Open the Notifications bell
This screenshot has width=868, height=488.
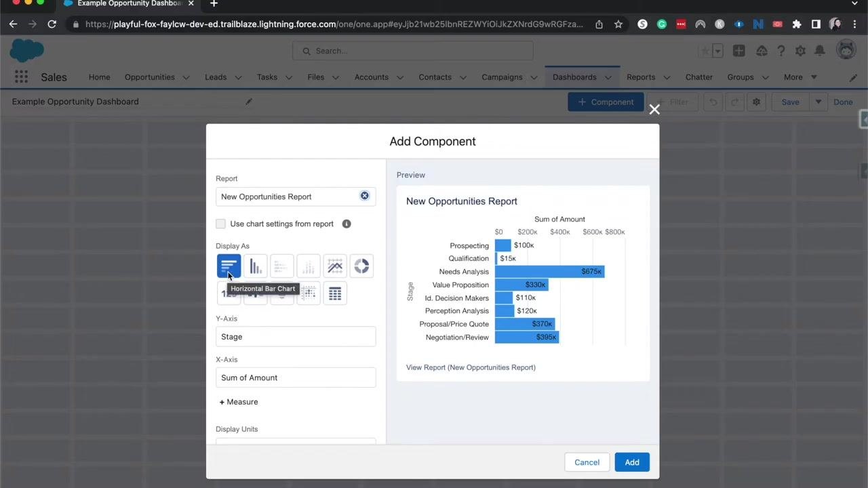pyautogui.click(x=820, y=51)
